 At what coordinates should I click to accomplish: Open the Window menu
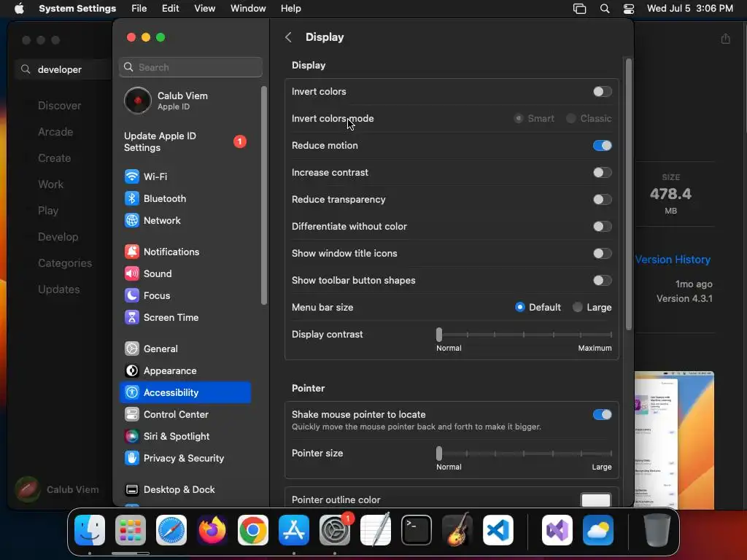click(248, 9)
